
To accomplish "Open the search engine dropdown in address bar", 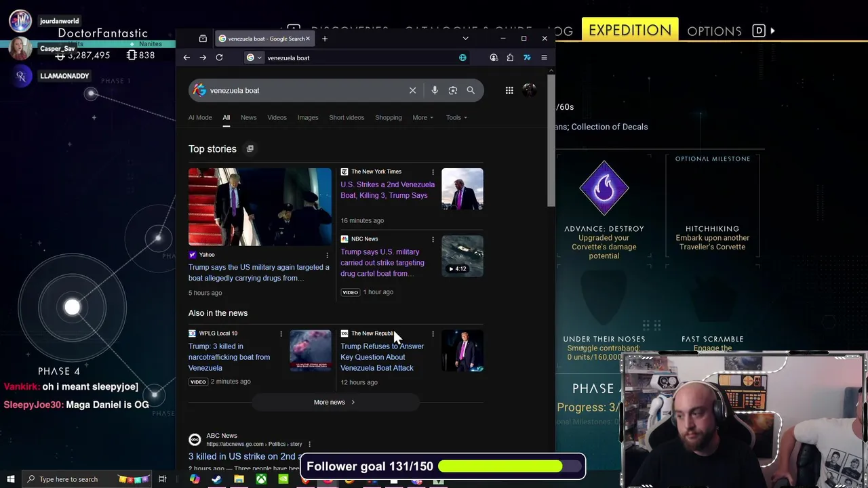I will point(254,58).
